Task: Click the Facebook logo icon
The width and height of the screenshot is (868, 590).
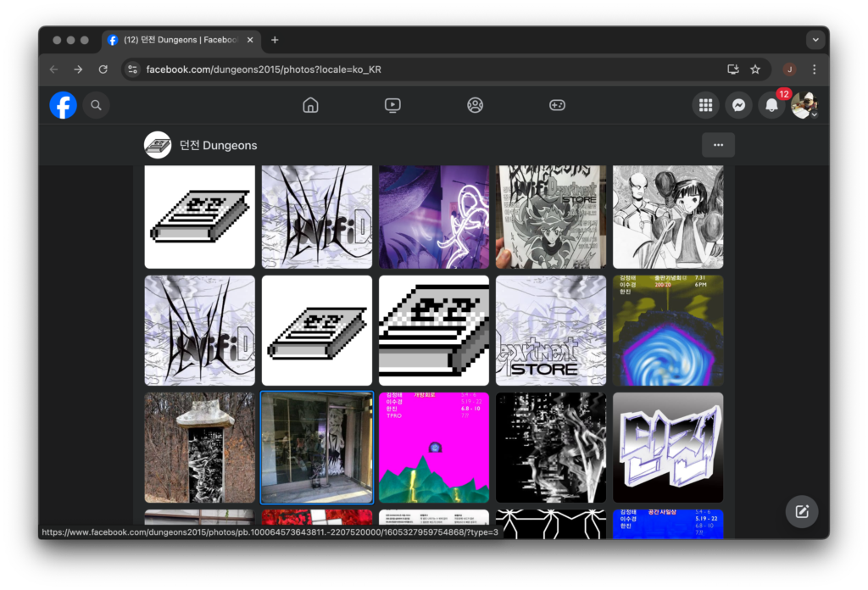Action: [63, 105]
